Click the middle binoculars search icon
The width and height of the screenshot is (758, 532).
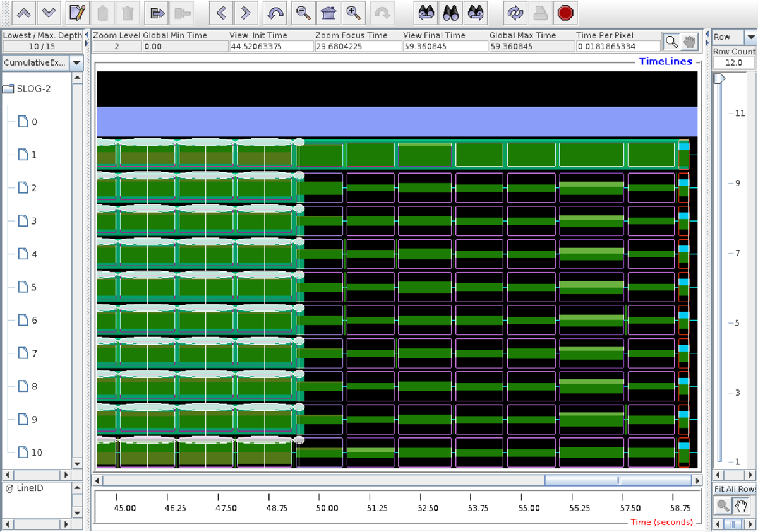[450, 12]
